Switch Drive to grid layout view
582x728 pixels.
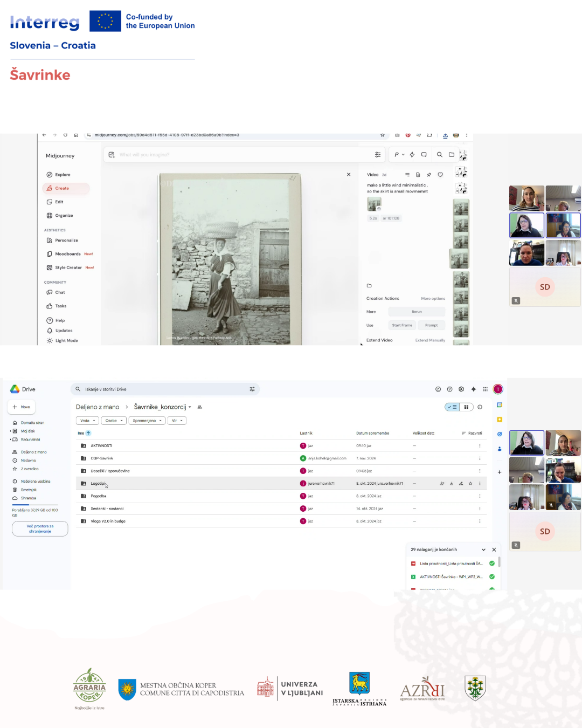tap(466, 407)
